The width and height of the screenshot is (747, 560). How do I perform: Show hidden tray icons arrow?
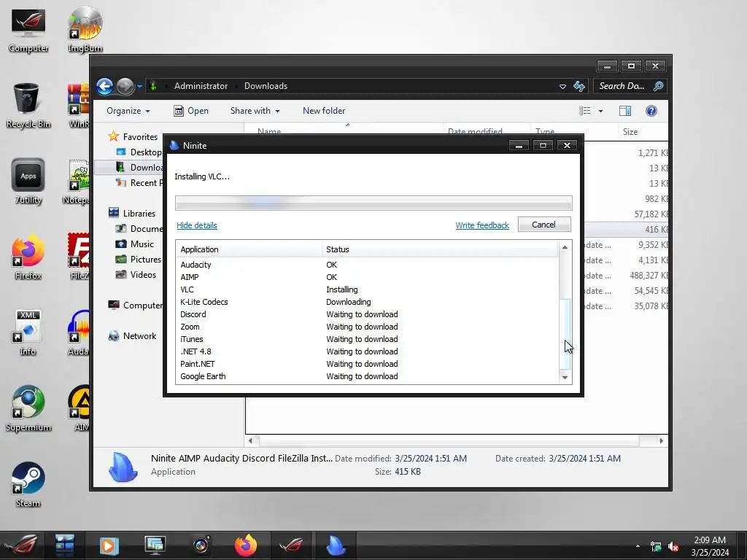638,545
